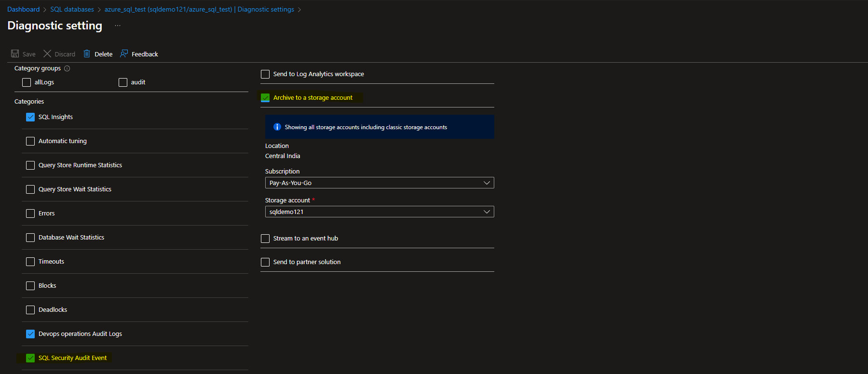
Task: Open the azure_sql_test Diagnostic settings breadcrumb
Action: click(x=199, y=9)
